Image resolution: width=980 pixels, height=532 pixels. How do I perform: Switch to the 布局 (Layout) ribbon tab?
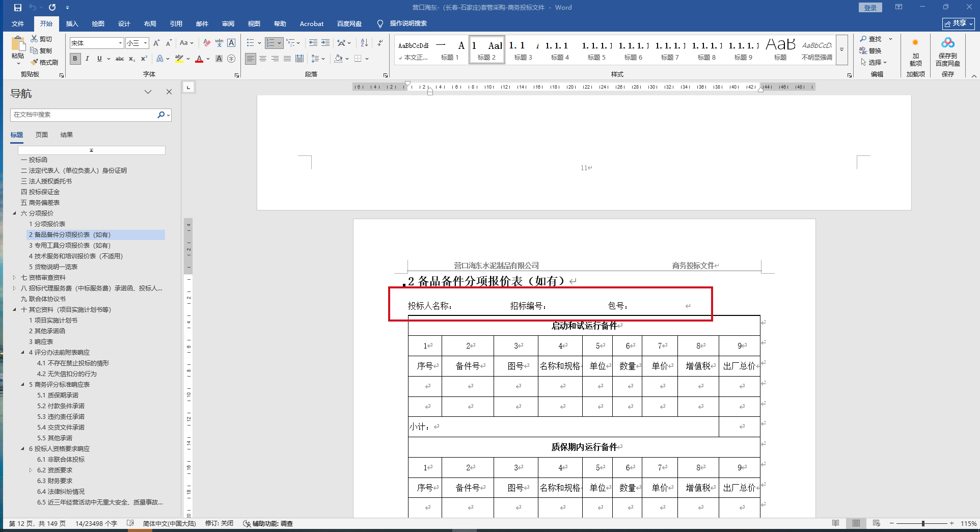tap(150, 24)
